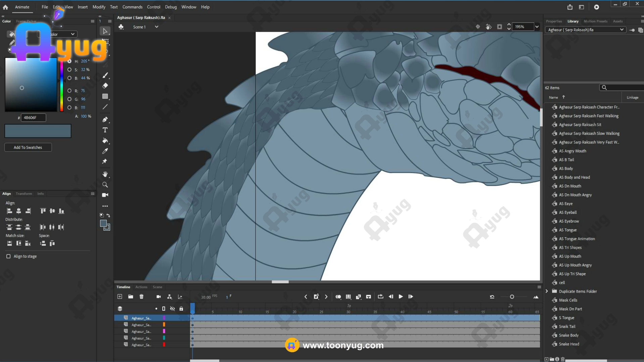Select the Hue radio button
The width and height of the screenshot is (644, 362).
[x=69, y=61]
